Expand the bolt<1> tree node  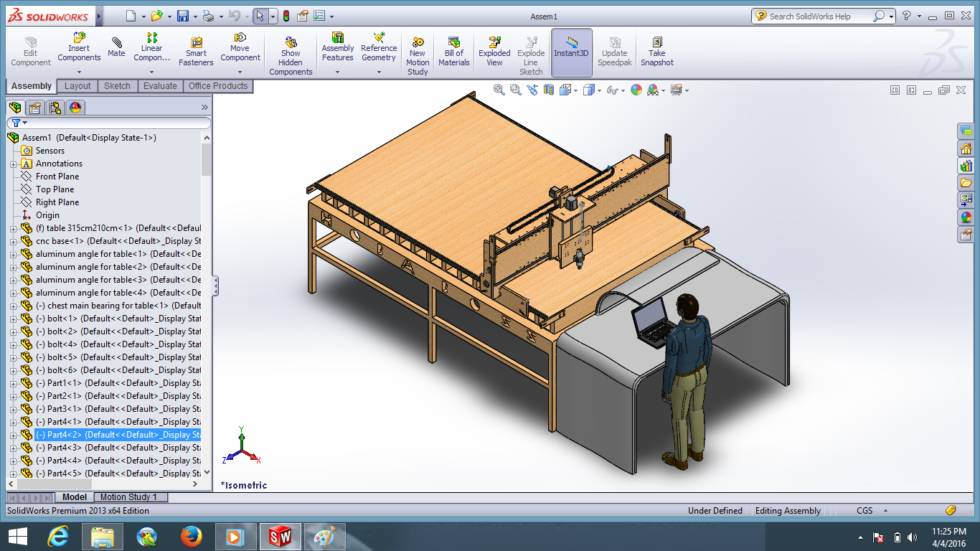click(x=13, y=319)
